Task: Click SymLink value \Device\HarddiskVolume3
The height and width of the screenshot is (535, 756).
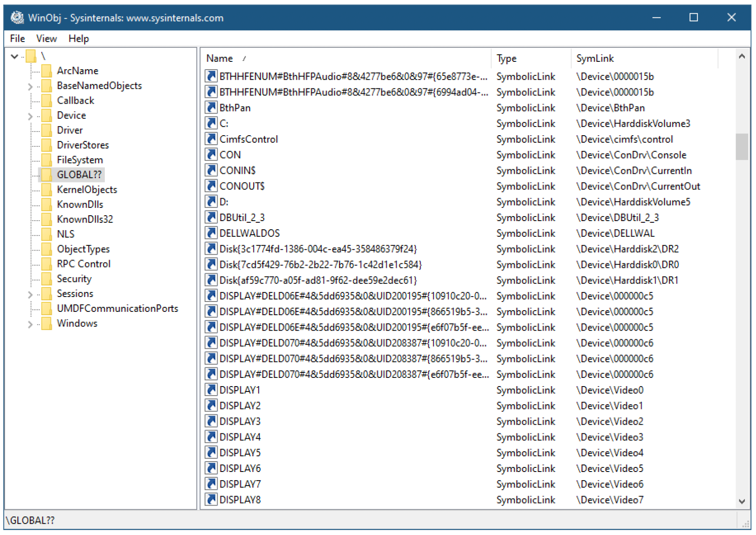Action: click(633, 124)
